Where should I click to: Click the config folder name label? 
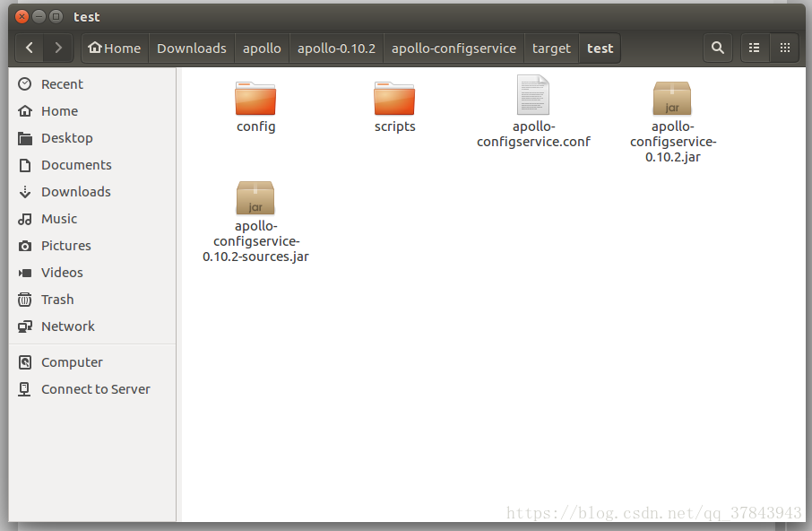(x=255, y=127)
